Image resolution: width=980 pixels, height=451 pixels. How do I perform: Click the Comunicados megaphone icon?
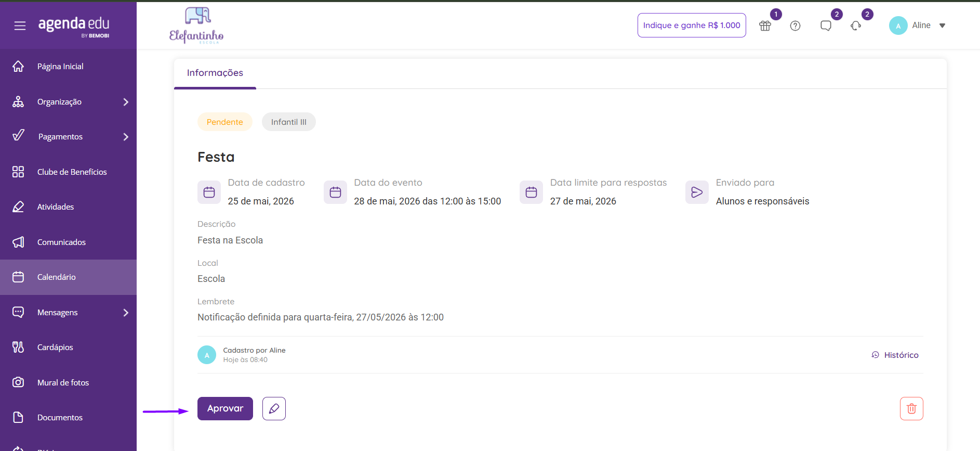click(x=18, y=242)
